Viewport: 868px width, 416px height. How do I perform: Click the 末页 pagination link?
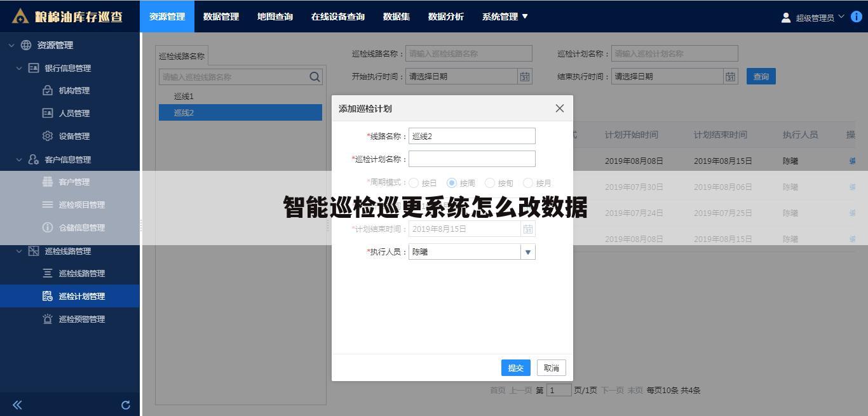(635, 391)
